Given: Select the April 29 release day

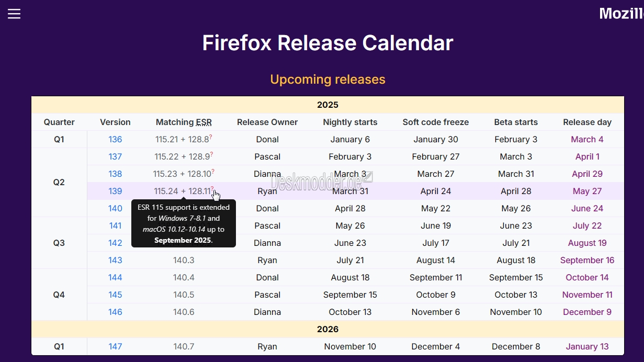Looking at the screenshot, I should [x=587, y=174].
